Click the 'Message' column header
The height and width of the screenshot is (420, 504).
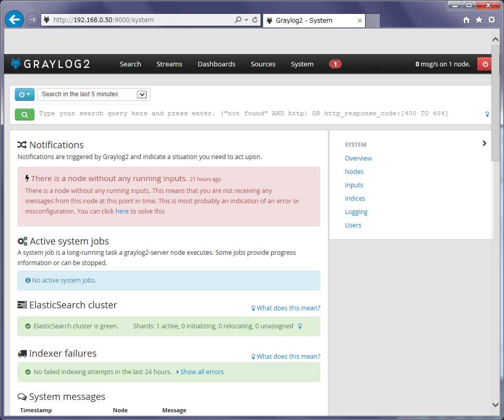(174, 410)
